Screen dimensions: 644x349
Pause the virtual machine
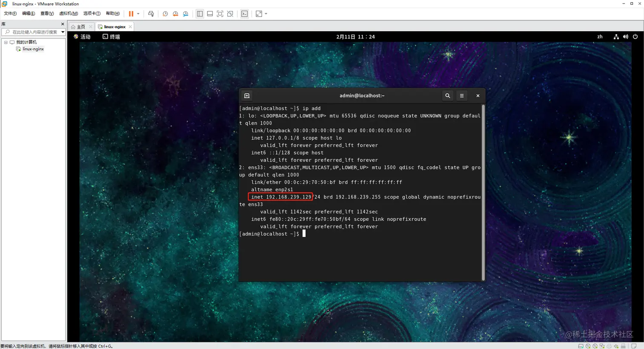tap(131, 14)
